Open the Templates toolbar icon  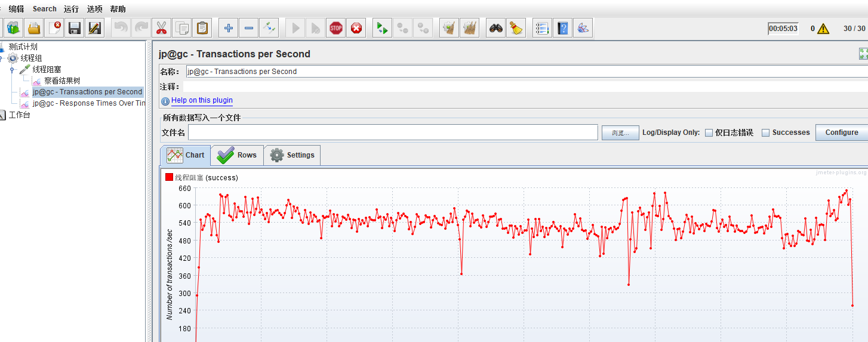click(x=13, y=27)
